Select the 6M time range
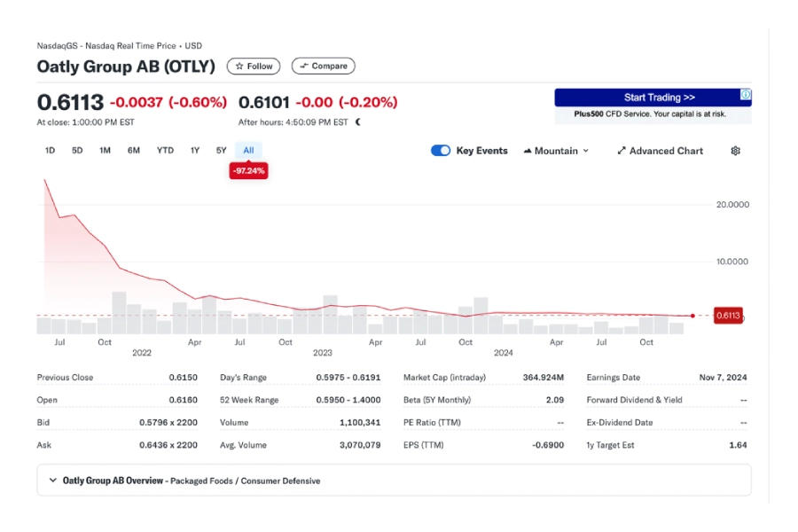Viewport: 798px width, 532px height. tap(133, 150)
